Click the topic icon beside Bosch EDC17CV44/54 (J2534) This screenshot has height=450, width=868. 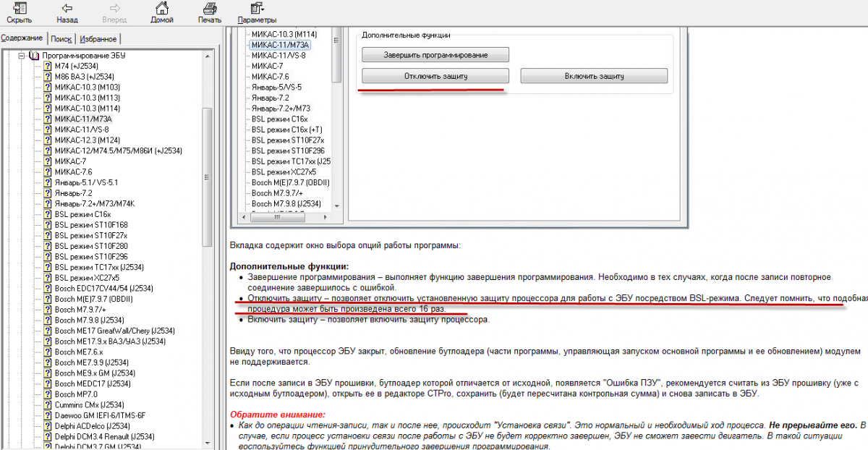point(48,288)
